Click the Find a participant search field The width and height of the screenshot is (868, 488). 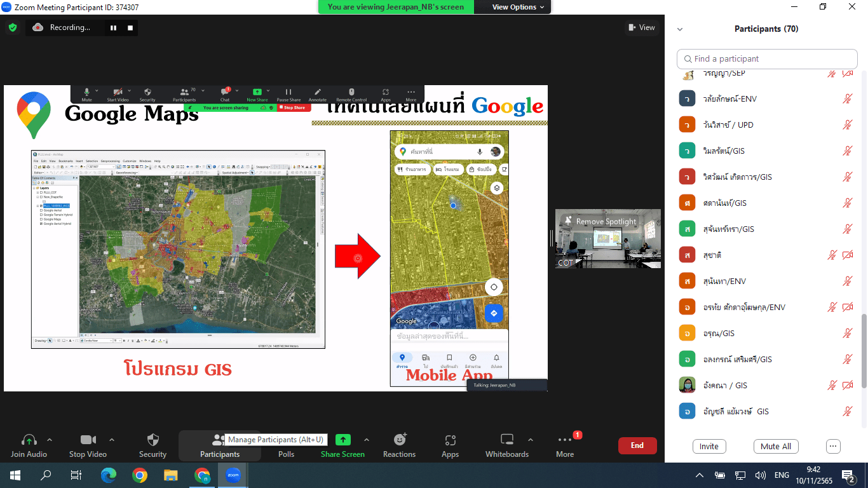[767, 58]
